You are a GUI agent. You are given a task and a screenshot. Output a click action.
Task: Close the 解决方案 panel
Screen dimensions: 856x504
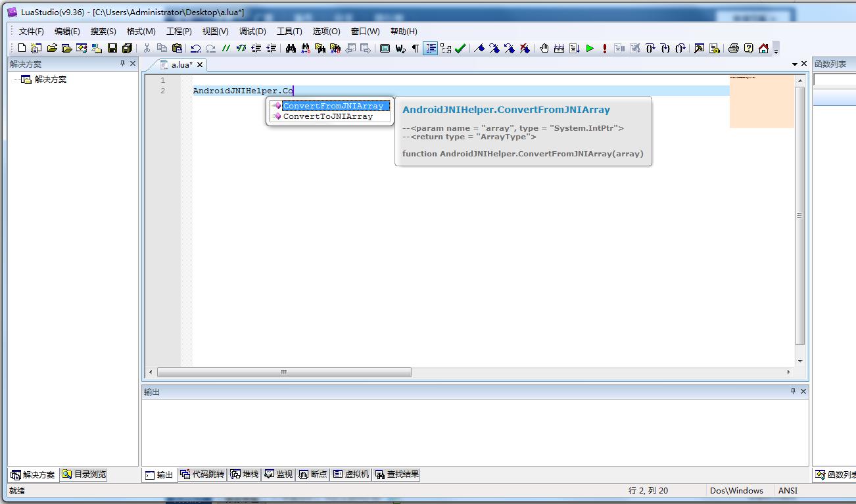(x=133, y=64)
